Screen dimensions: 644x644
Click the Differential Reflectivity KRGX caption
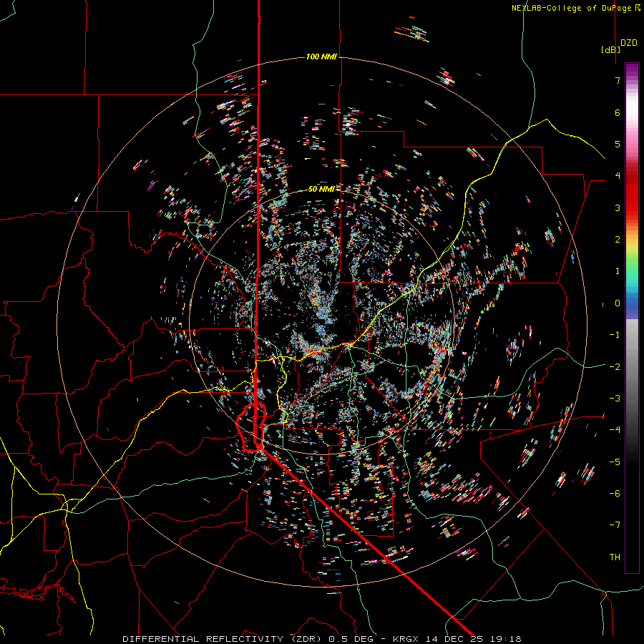pos(322,639)
